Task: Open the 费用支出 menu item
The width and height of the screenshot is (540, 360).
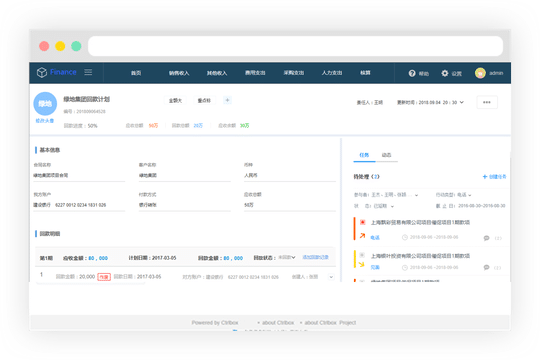Action: 255,73
